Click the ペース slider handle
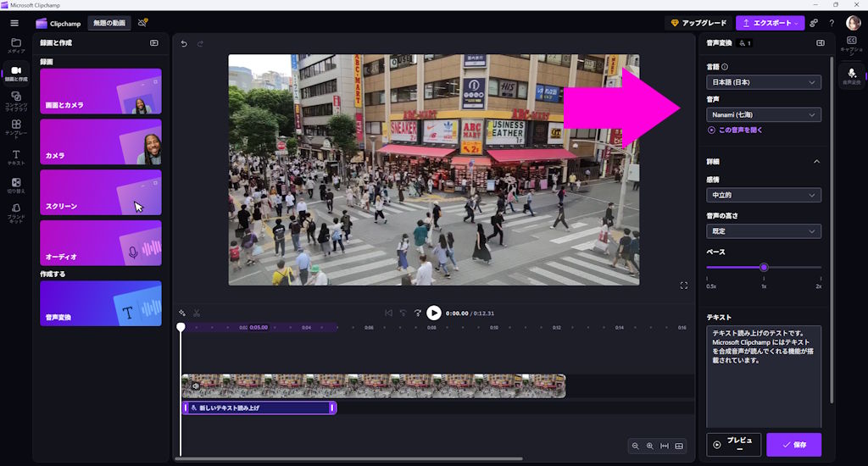Screen dimensions: 868x466 click(x=764, y=267)
